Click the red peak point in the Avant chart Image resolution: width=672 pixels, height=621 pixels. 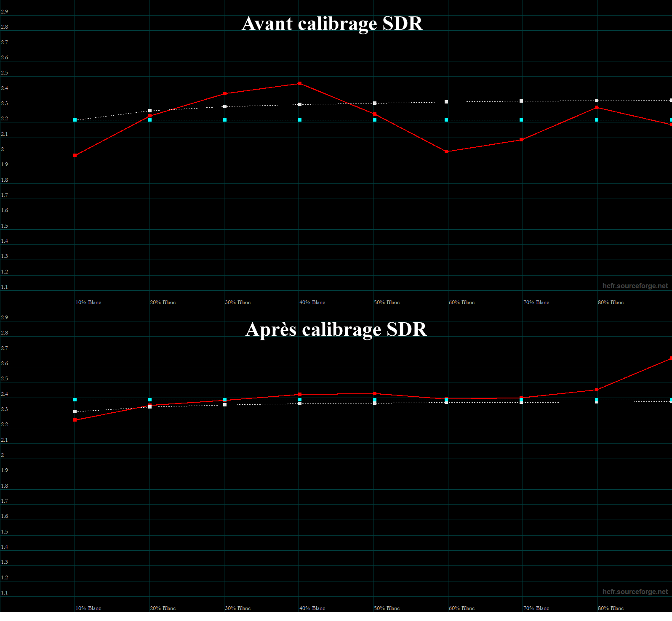tap(300, 83)
